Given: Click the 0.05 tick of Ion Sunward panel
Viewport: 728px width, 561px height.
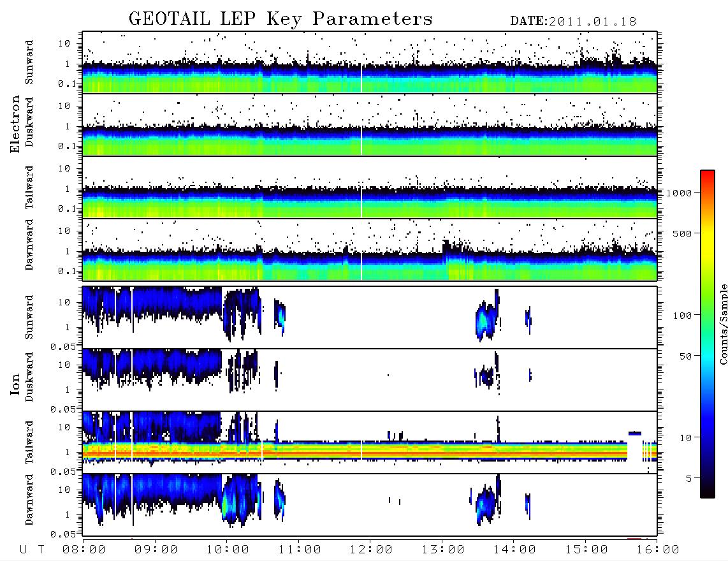Looking at the screenshot, I should (64, 346).
